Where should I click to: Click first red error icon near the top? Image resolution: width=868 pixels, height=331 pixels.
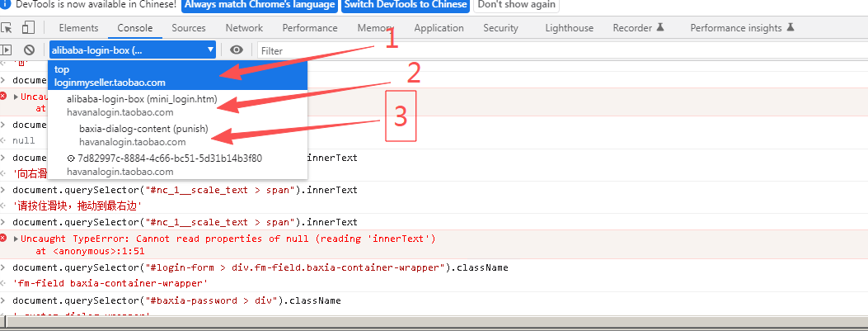coord(3,97)
